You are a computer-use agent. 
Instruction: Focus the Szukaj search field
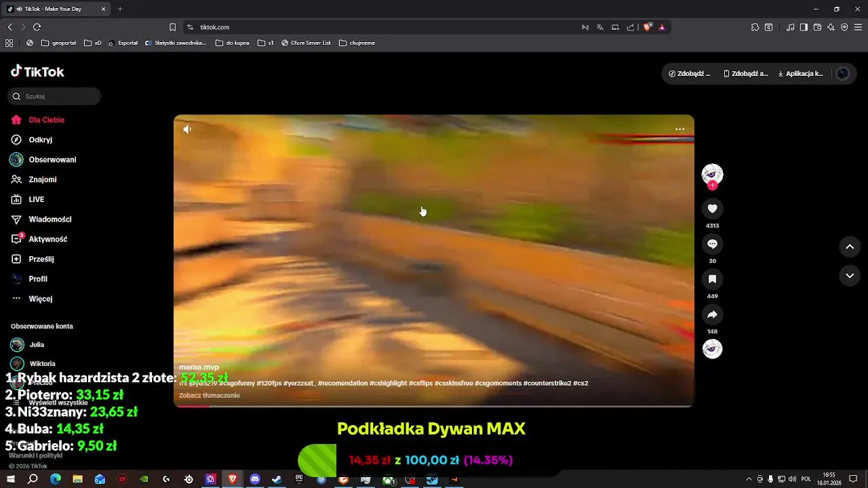54,96
